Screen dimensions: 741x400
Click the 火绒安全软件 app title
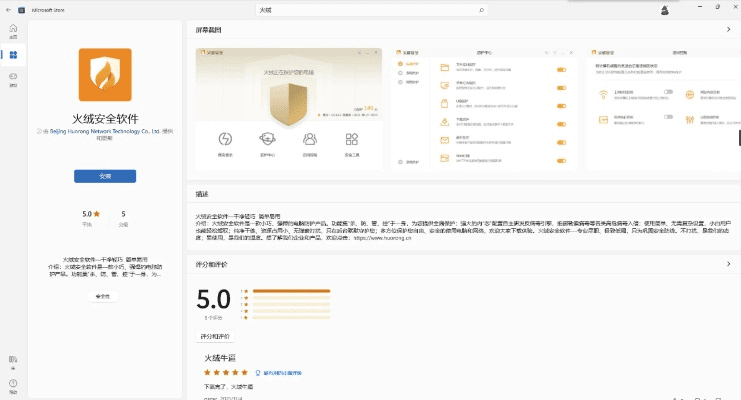point(105,119)
